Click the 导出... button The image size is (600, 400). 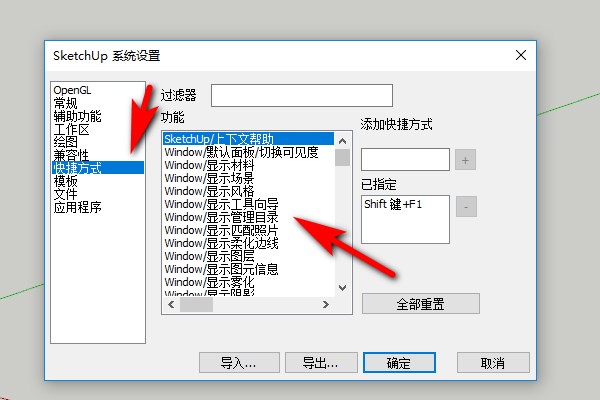[321, 362]
